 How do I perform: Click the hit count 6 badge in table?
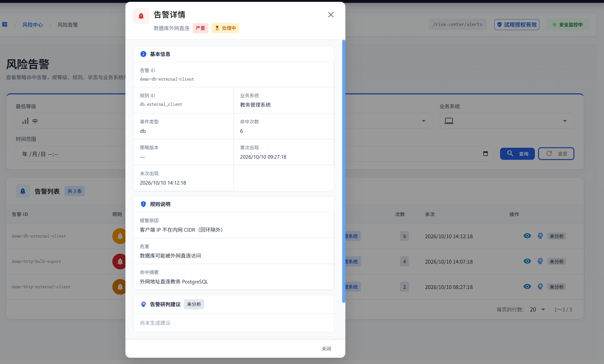(x=404, y=236)
